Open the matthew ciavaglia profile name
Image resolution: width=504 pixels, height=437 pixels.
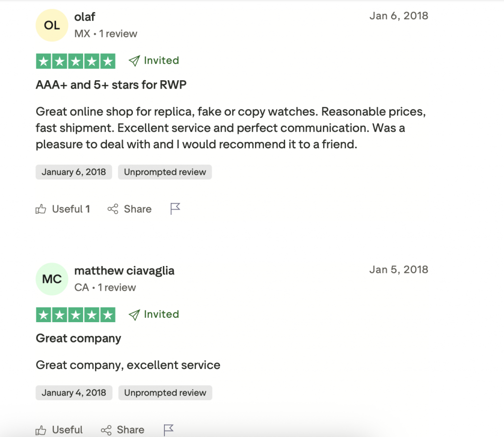(x=124, y=270)
